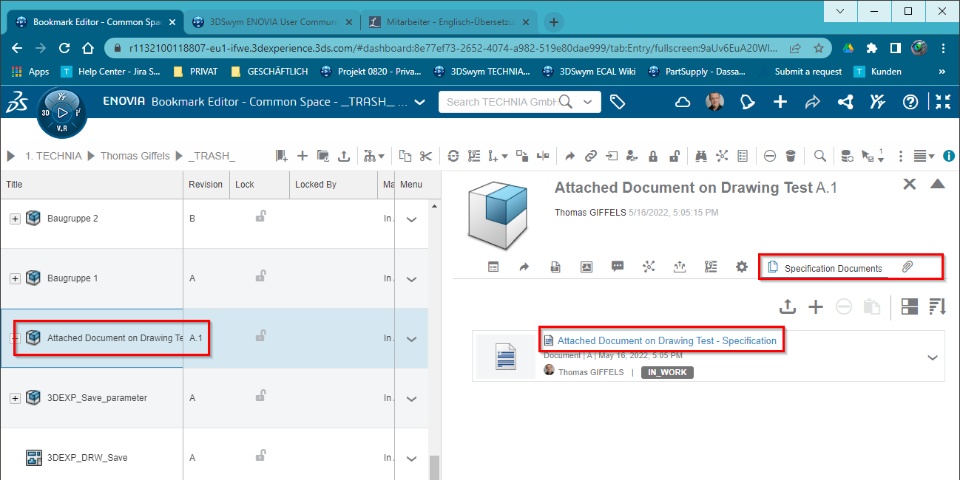Click the magnifier find icon in the toolbar

[819, 156]
